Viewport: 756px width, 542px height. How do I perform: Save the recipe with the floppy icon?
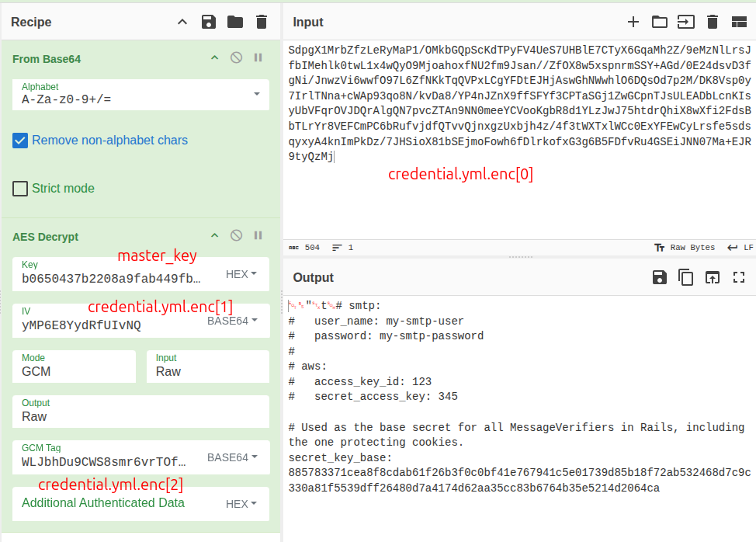[x=208, y=23]
